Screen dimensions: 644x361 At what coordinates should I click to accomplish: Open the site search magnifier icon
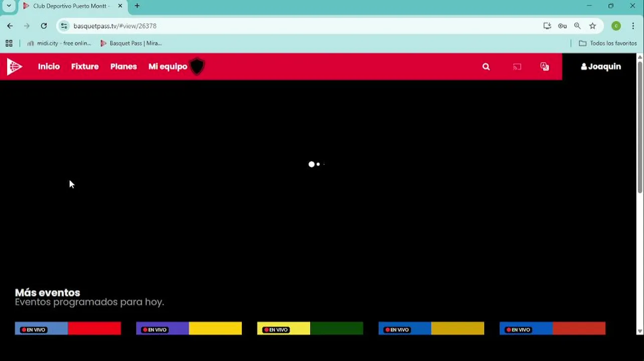click(x=486, y=67)
